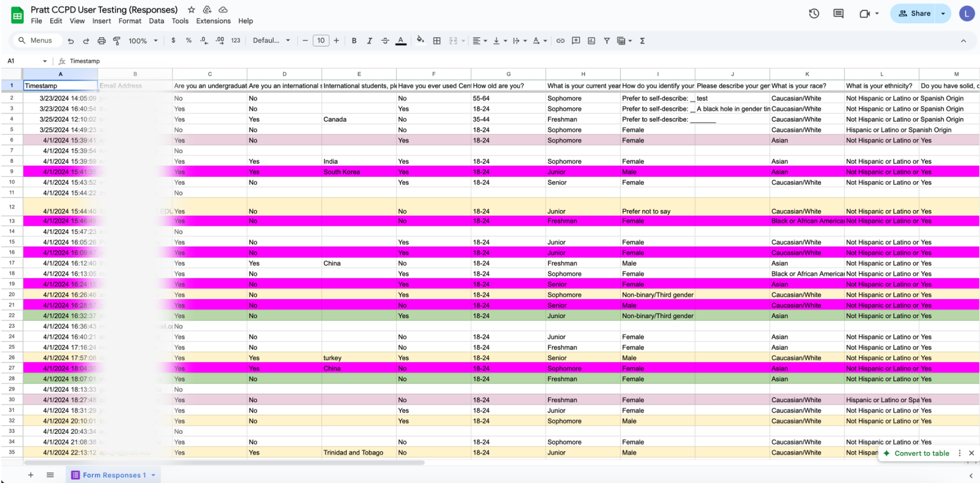This screenshot has width=980, height=483.
Task: Apply percent format to selection
Action: click(x=189, y=40)
